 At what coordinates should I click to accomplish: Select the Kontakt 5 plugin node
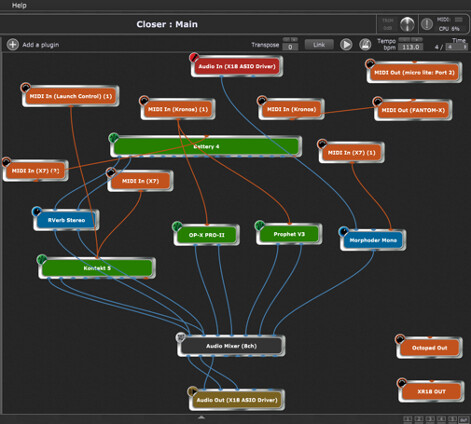pos(97,268)
